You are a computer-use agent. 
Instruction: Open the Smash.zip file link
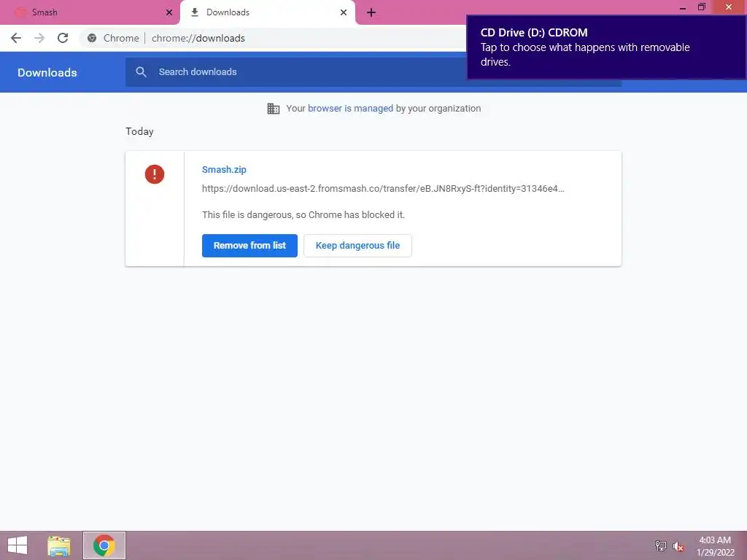[x=224, y=169]
